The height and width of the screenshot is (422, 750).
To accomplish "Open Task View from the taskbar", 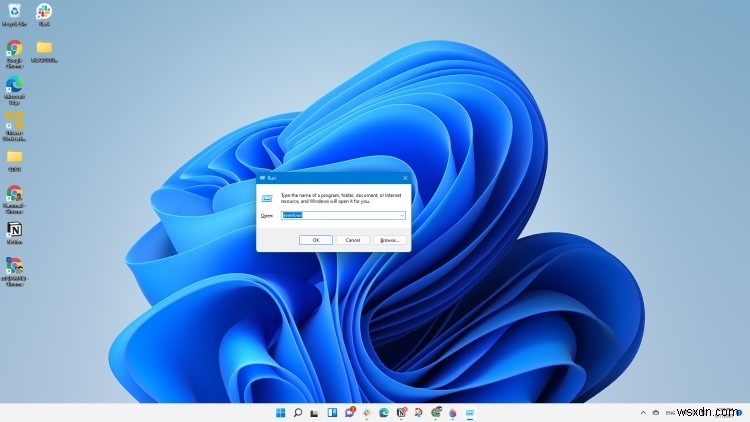I will pyautogui.click(x=314, y=412).
